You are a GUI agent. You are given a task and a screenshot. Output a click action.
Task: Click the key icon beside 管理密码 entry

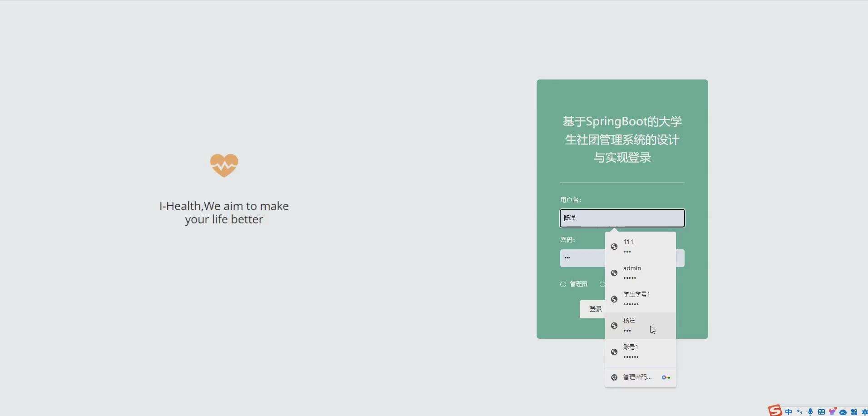pos(666,377)
